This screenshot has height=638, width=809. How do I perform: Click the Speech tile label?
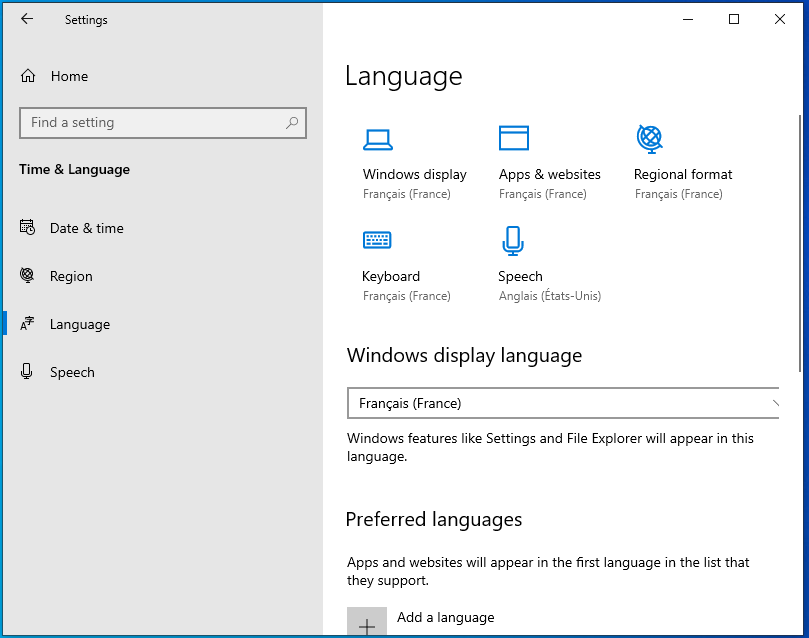pyautogui.click(x=520, y=276)
